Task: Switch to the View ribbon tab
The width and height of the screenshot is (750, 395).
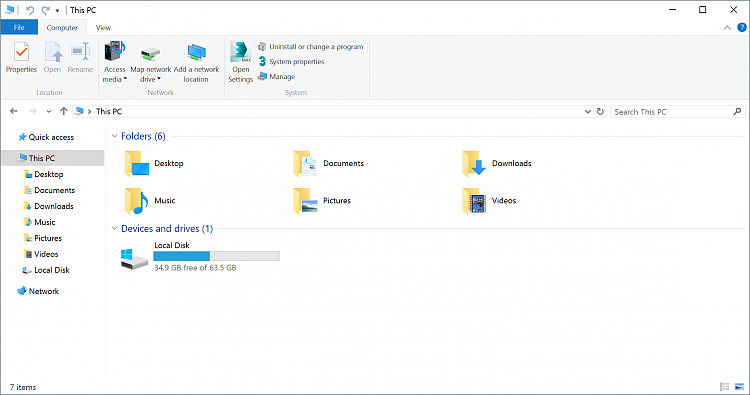Action: pos(103,28)
